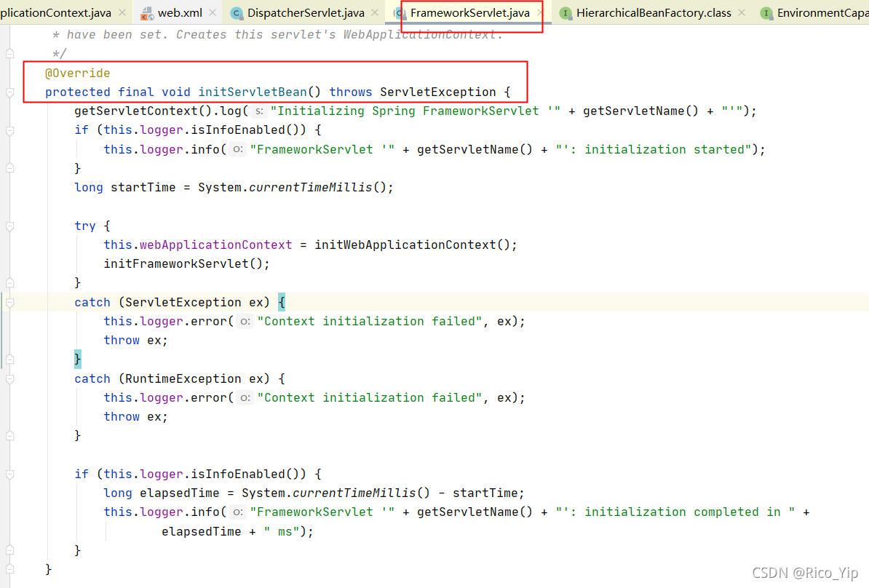This screenshot has width=869, height=588.
Task: Click the class icon on FrameworkServlet.java tab
Action: 400,13
